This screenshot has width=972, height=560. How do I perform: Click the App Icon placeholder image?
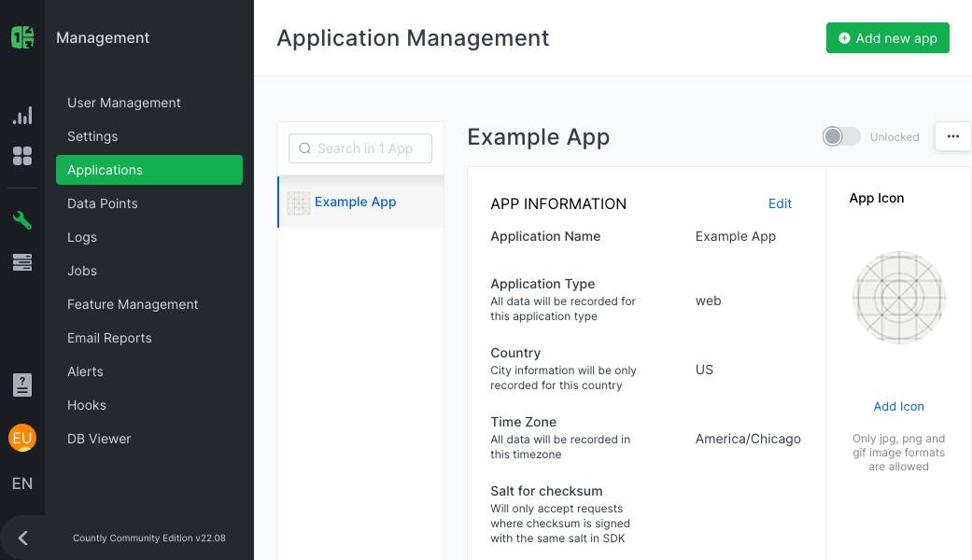pyautogui.click(x=898, y=298)
